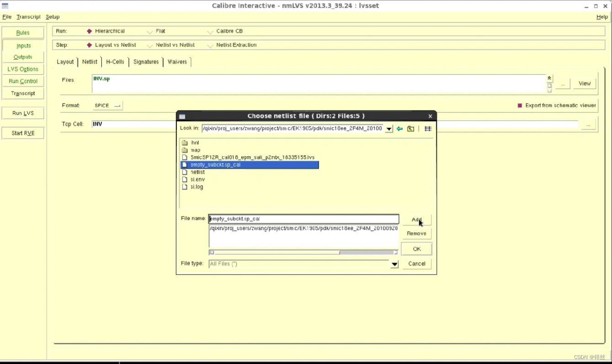Click the Top Cell field showing INV

pos(335,124)
